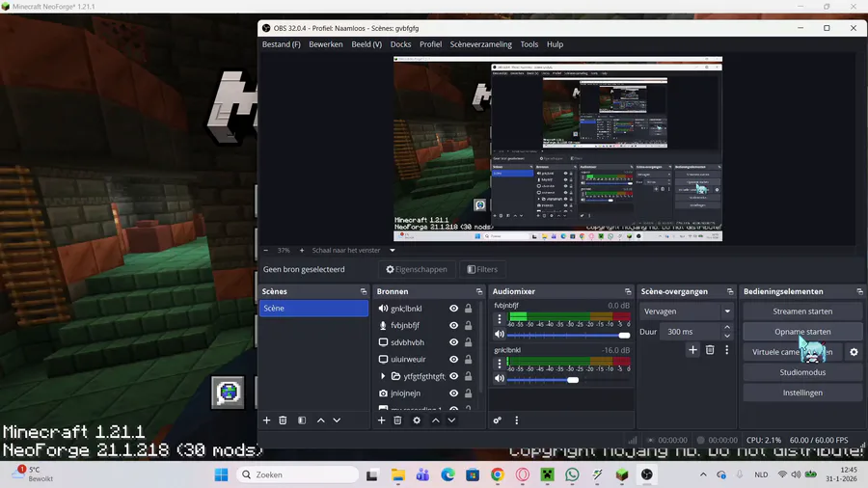
Task: Open the Docks menu
Action: (401, 44)
